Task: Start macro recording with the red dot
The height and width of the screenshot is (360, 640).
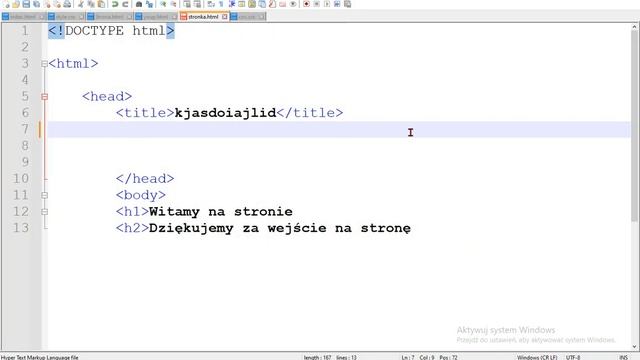Action: (x=306, y=4)
